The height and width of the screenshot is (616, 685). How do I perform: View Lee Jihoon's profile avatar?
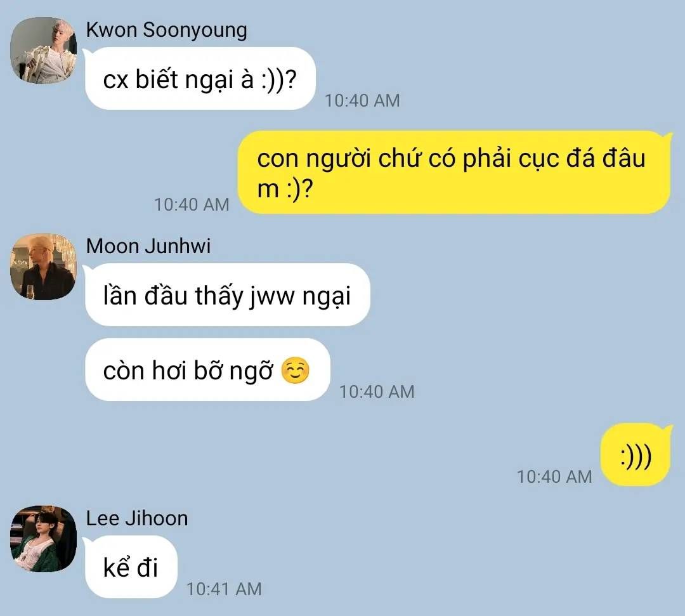(44, 539)
